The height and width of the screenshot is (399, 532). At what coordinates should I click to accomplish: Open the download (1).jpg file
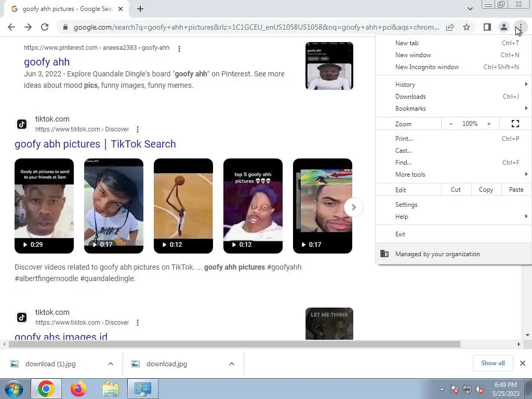(x=50, y=364)
